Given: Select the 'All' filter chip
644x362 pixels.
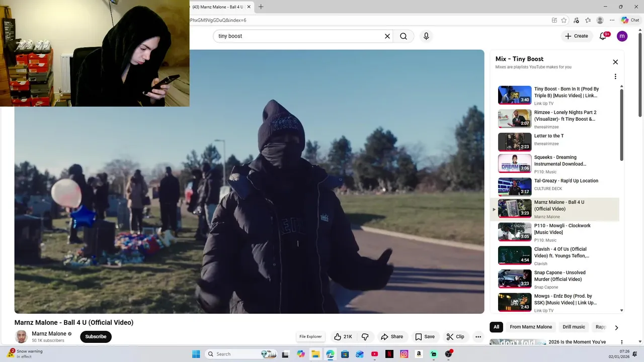Looking at the screenshot, I should coord(496,327).
